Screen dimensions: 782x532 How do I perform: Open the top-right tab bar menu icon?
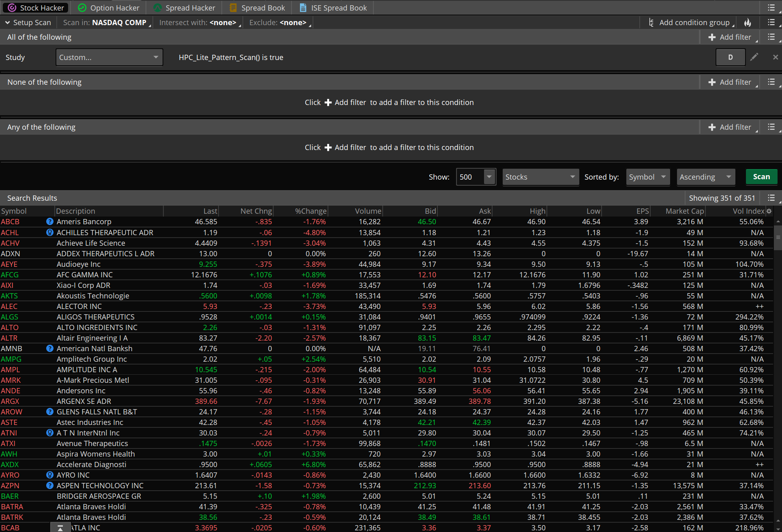(x=771, y=8)
